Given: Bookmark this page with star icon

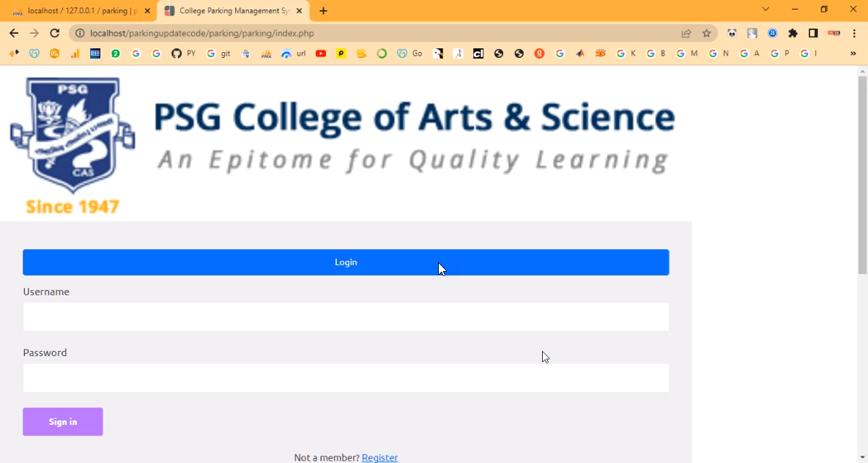Looking at the screenshot, I should click(x=706, y=33).
